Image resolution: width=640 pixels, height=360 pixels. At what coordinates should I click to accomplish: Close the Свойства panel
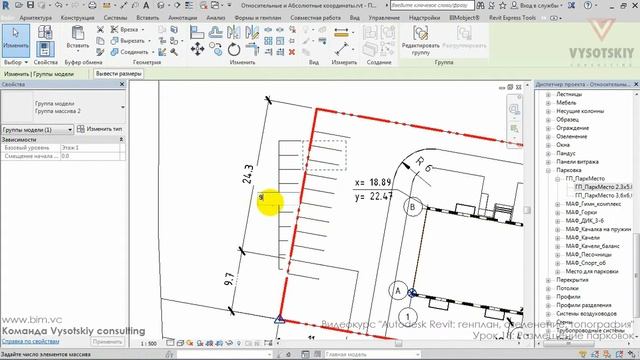pos(122,84)
